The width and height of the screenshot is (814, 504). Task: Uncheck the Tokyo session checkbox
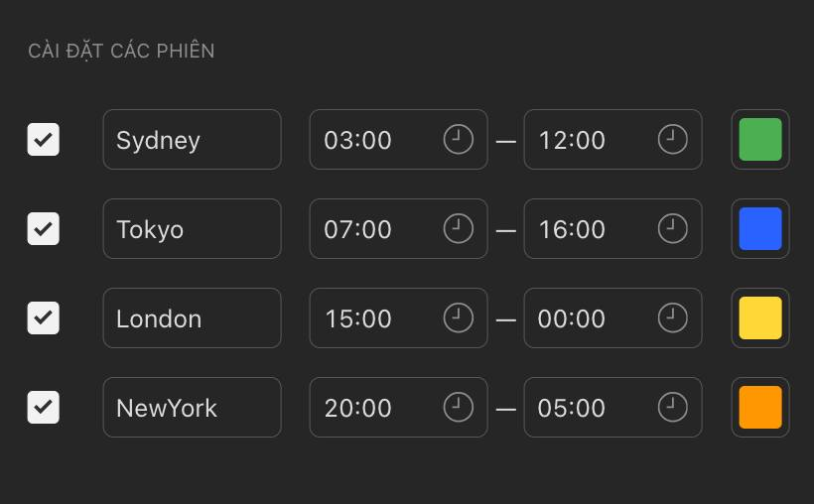(43, 228)
